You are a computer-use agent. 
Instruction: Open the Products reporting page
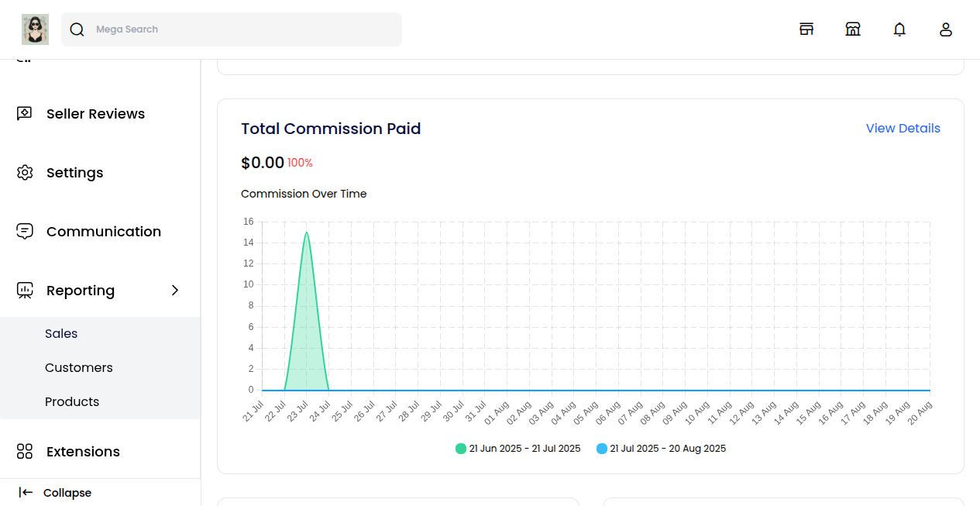tap(72, 401)
